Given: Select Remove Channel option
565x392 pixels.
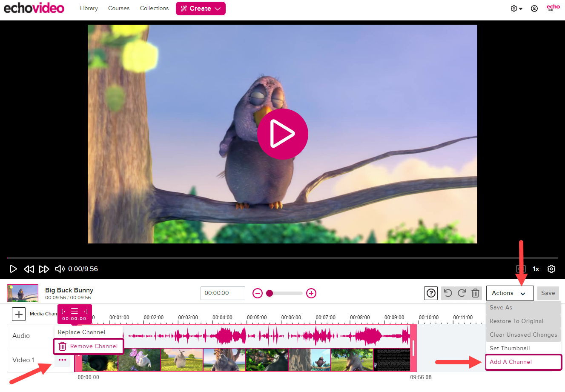Looking at the screenshot, I should pos(89,346).
